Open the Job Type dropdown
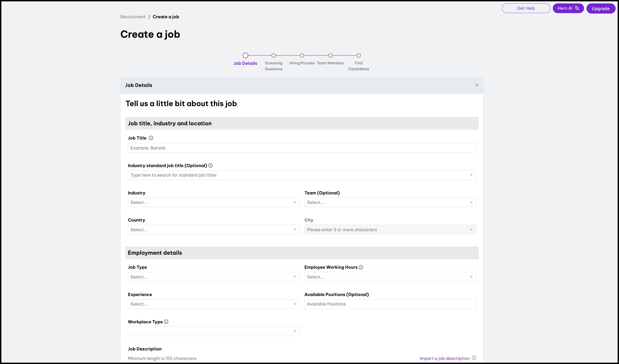Viewport: 619px width, 364px height. coord(213,277)
